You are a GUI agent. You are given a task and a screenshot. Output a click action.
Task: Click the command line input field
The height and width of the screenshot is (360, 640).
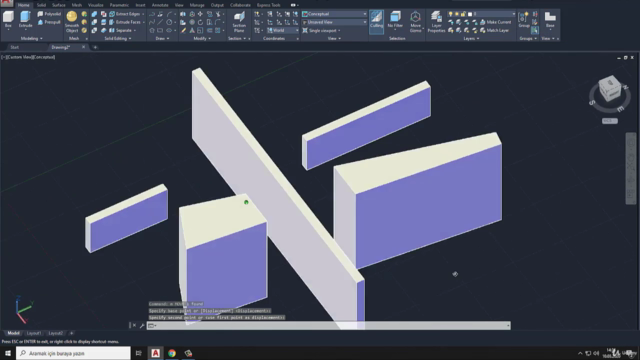point(329,325)
